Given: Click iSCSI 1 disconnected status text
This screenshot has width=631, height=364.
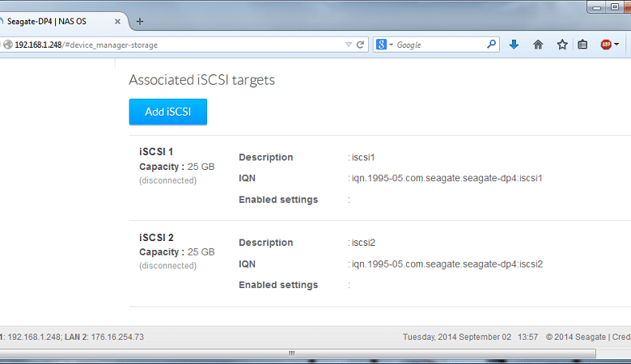Looking at the screenshot, I should 167,180.
